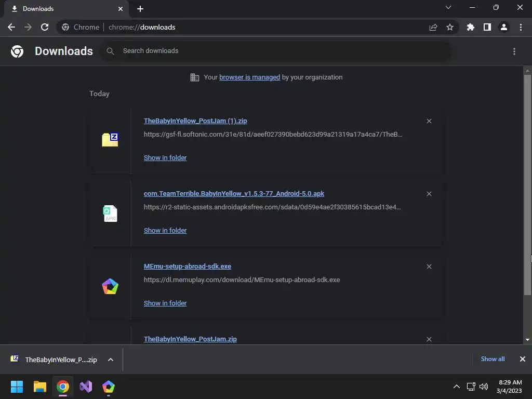Reload the downloads page
The height and width of the screenshot is (399, 532).
tap(45, 27)
